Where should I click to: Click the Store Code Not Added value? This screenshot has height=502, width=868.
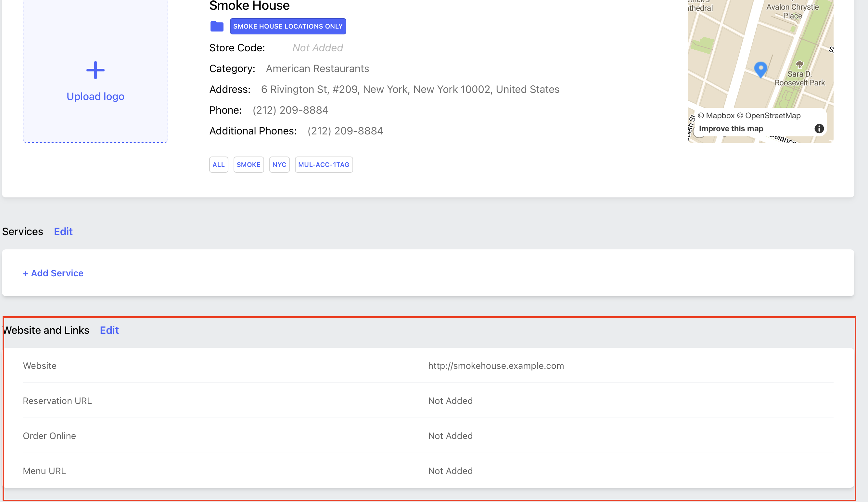coord(318,48)
